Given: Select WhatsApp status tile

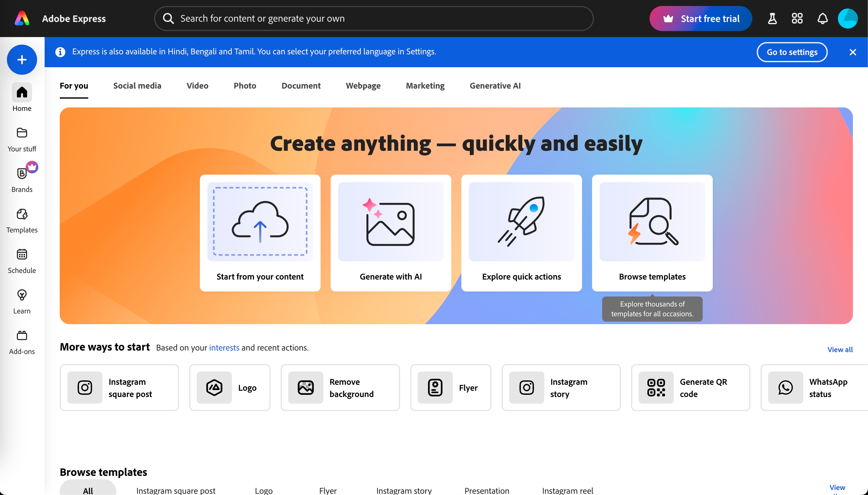Looking at the screenshot, I should pyautogui.click(x=815, y=388).
